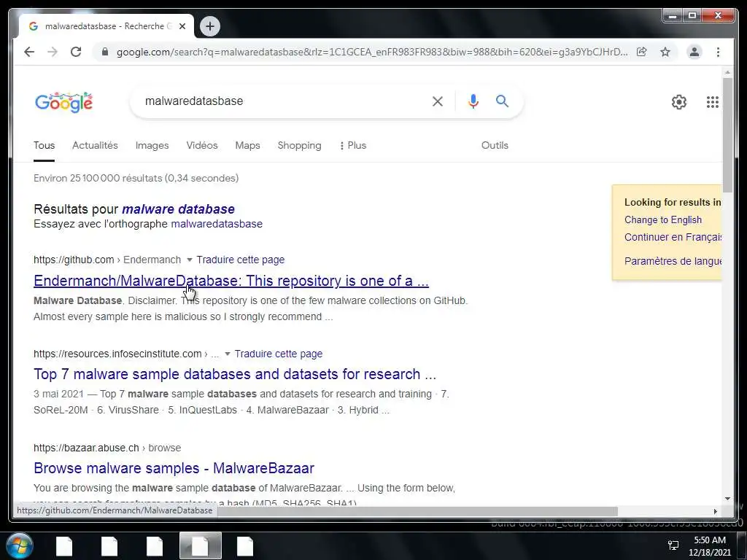Click the corrected 'malware database' link

point(178,209)
